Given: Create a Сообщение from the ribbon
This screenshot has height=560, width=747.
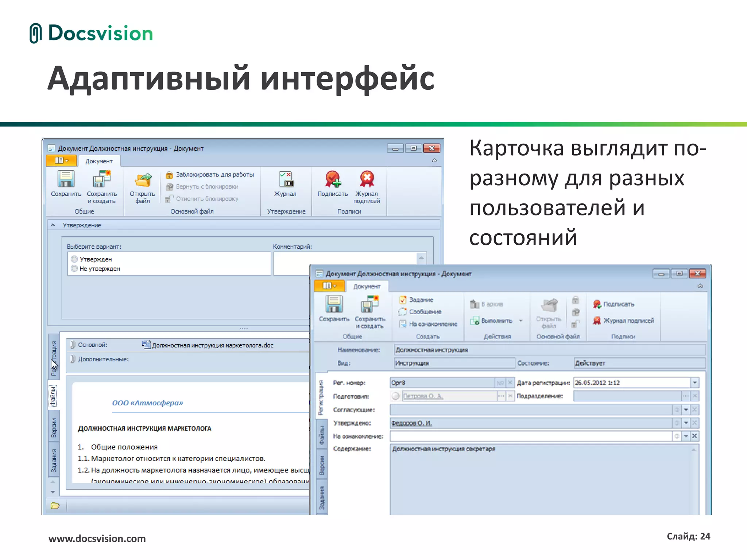Looking at the screenshot, I should coord(420,312).
